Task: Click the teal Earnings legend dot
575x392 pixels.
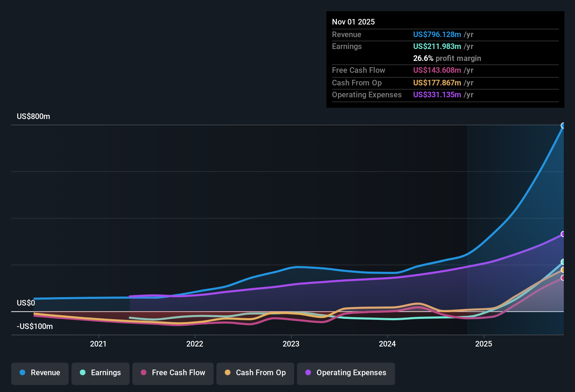Action: (x=83, y=373)
